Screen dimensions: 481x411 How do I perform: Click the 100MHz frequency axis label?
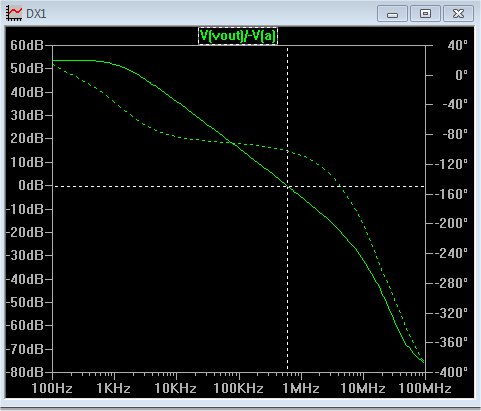point(425,388)
